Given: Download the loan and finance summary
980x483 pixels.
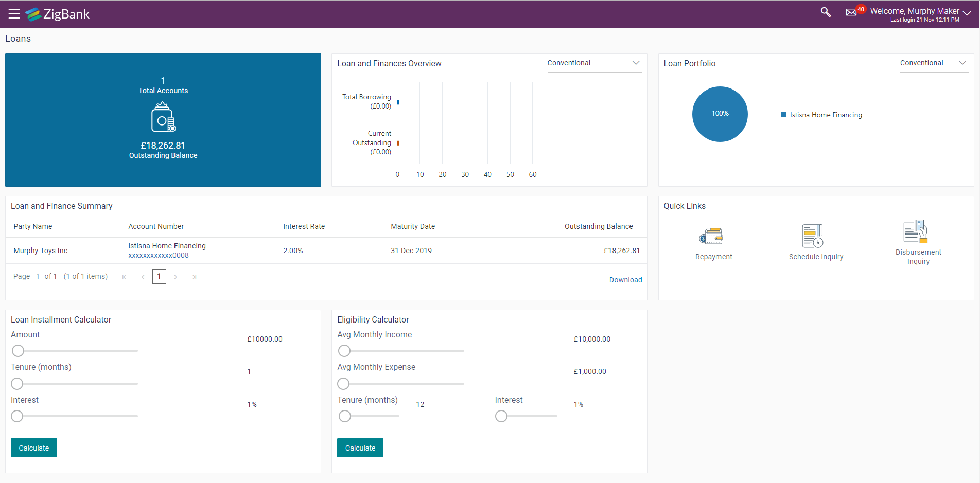Looking at the screenshot, I should 625,280.
